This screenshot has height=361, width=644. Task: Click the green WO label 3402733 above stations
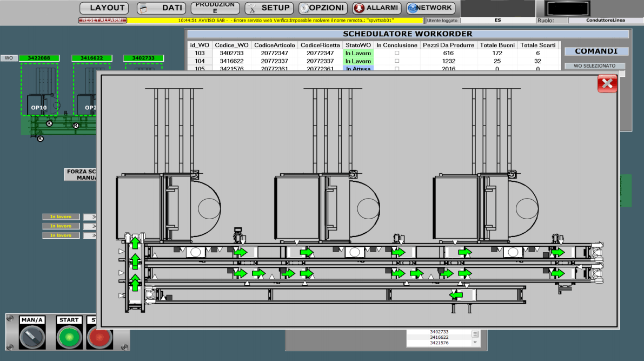pos(143,58)
